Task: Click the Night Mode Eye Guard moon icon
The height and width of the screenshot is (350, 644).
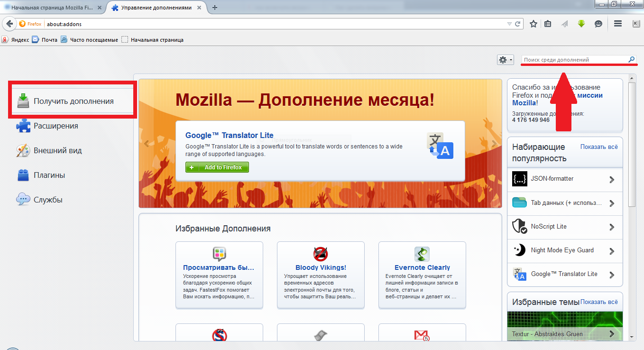Action: pyautogui.click(x=520, y=250)
